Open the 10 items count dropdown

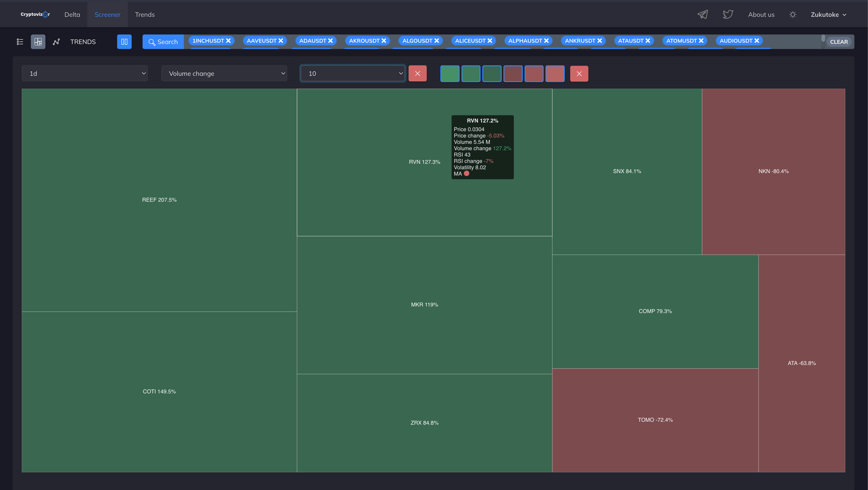[x=353, y=73]
